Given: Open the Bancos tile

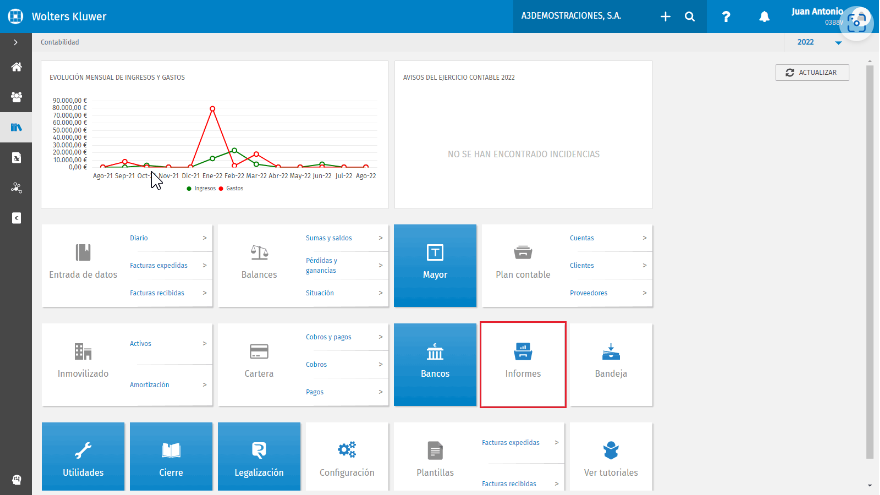Looking at the screenshot, I should pyautogui.click(x=435, y=364).
